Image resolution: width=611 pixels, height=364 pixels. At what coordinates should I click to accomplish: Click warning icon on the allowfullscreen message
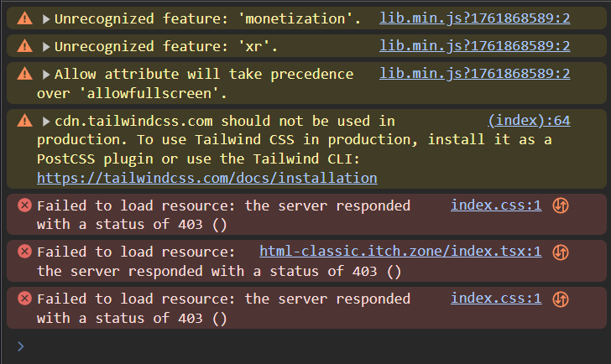24,75
